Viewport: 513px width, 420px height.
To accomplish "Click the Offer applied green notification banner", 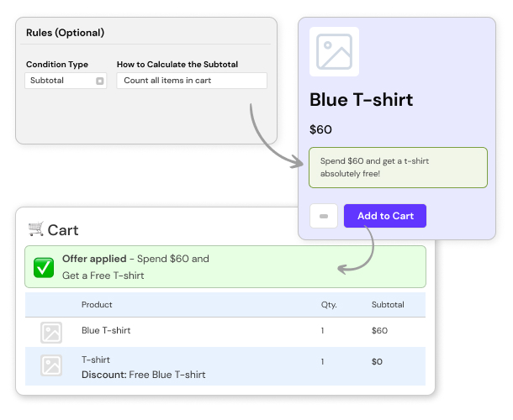I will pyautogui.click(x=225, y=267).
